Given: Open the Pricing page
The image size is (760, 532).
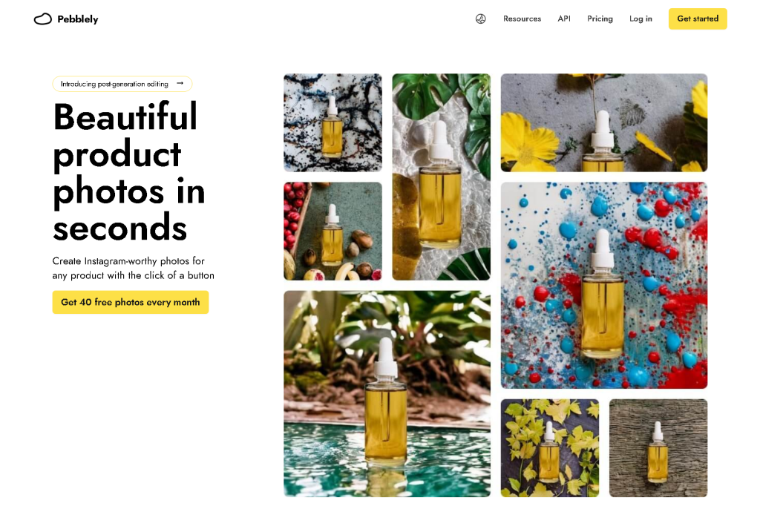Looking at the screenshot, I should tap(600, 19).
